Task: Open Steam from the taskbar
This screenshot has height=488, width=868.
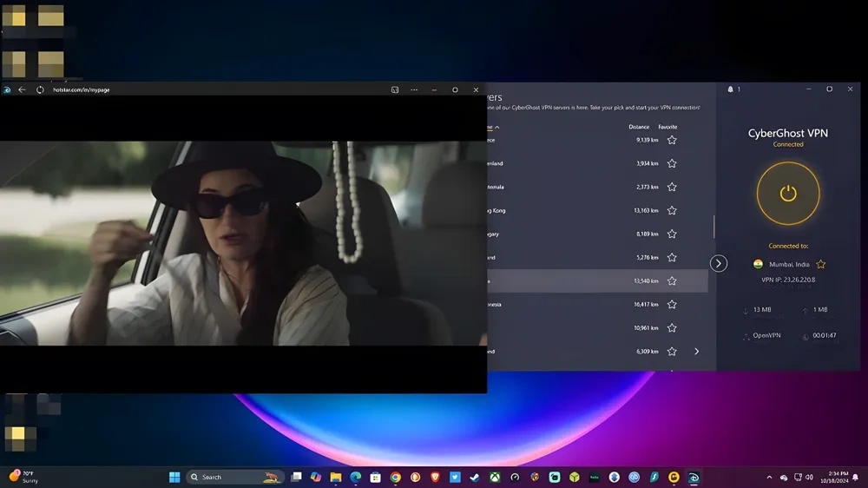Action: pyautogui.click(x=475, y=477)
